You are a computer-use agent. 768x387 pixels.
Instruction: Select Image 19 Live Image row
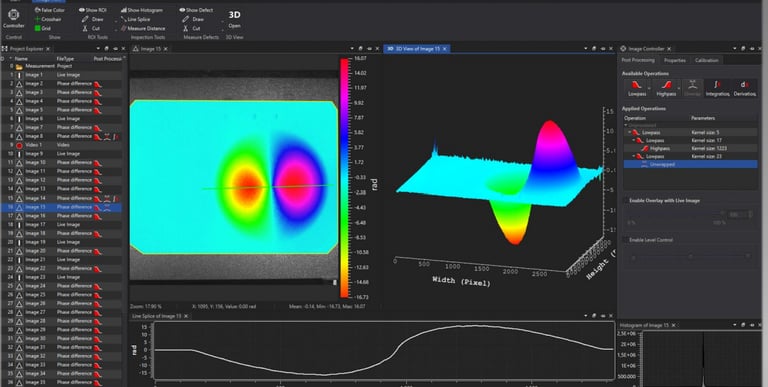[61, 242]
